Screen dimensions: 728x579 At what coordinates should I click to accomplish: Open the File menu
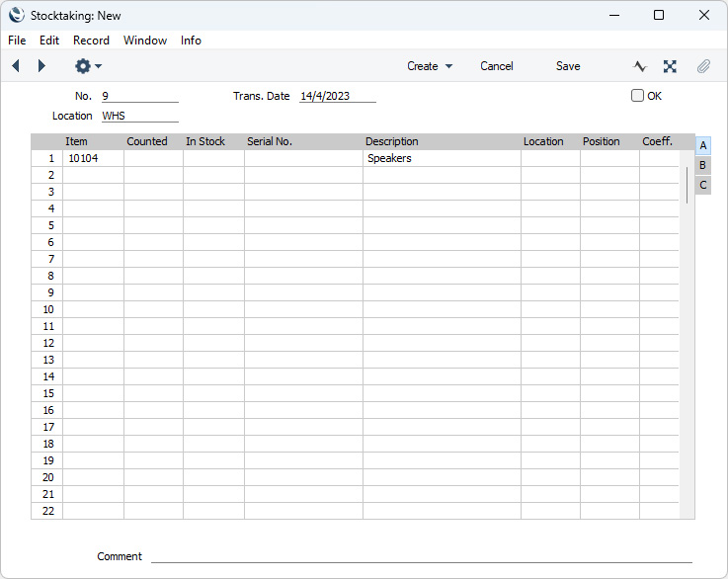(x=17, y=41)
